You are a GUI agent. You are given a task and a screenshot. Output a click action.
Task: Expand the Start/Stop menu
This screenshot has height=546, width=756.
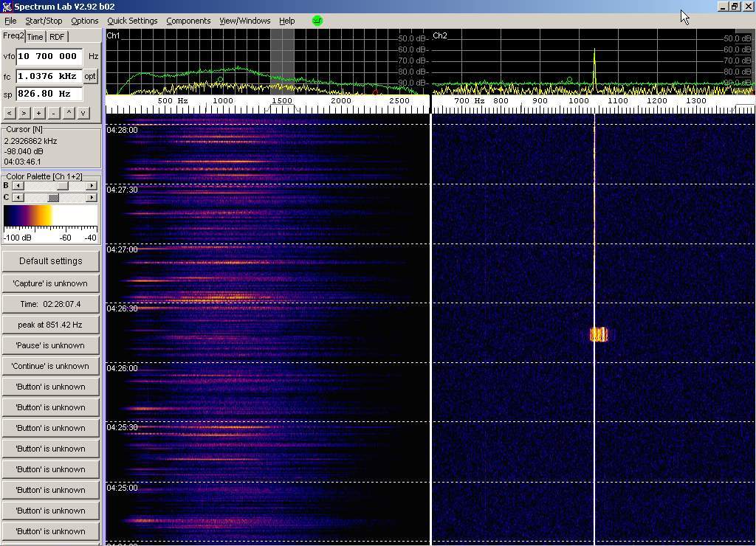44,21
